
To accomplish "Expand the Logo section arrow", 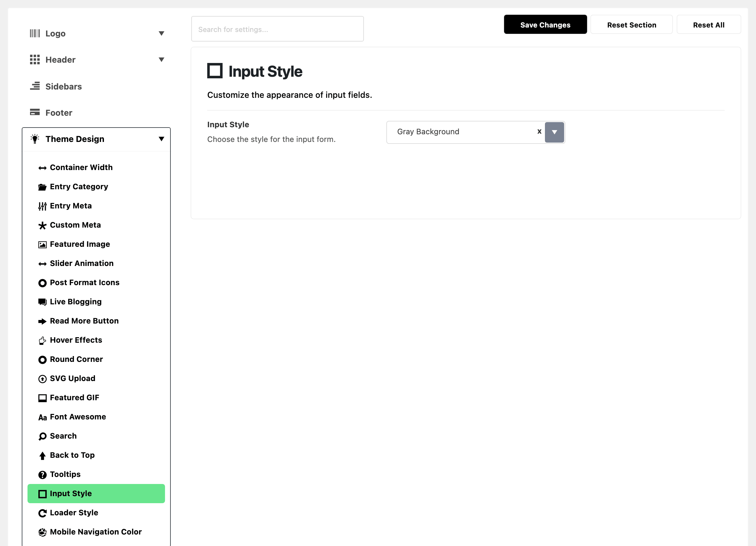I will [161, 33].
